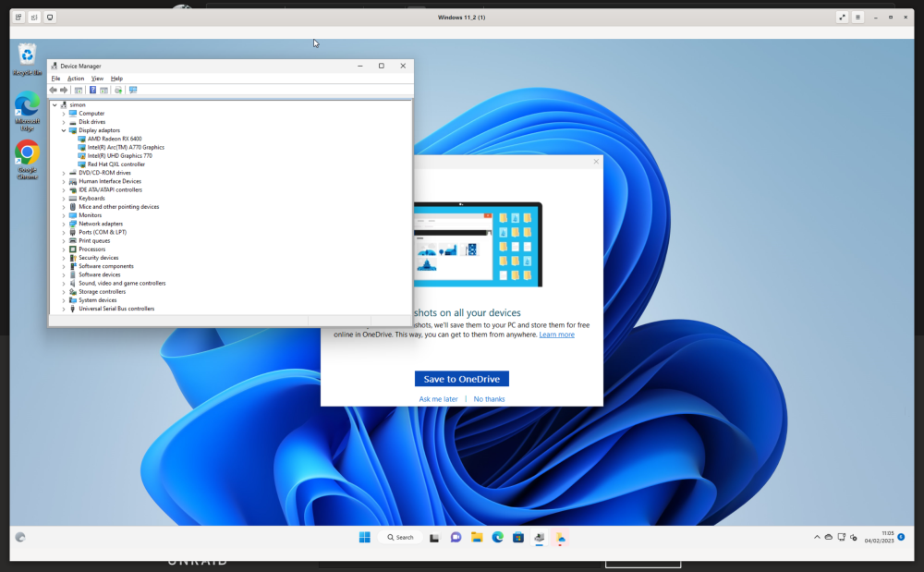Open Microsoft Edge from the taskbar
924x572 pixels.
click(x=497, y=537)
